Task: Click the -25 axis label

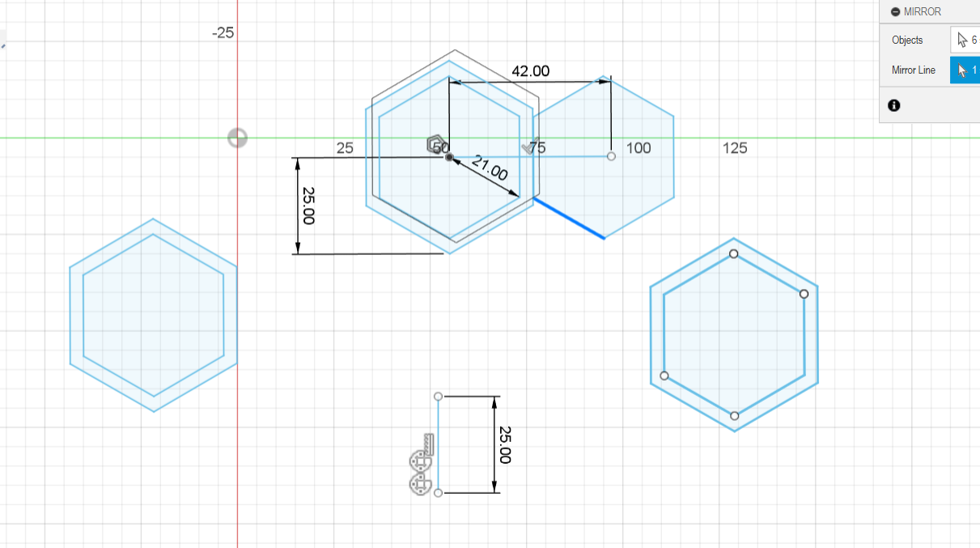Action: coord(223,33)
